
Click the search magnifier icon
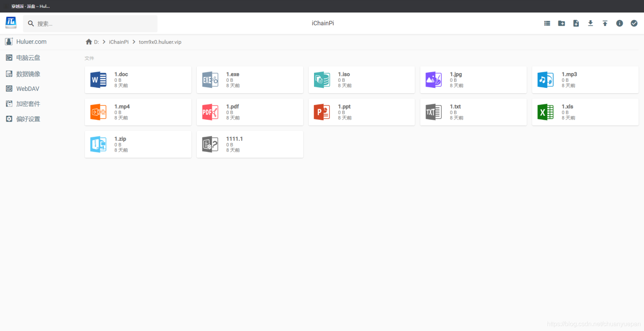[31, 24]
